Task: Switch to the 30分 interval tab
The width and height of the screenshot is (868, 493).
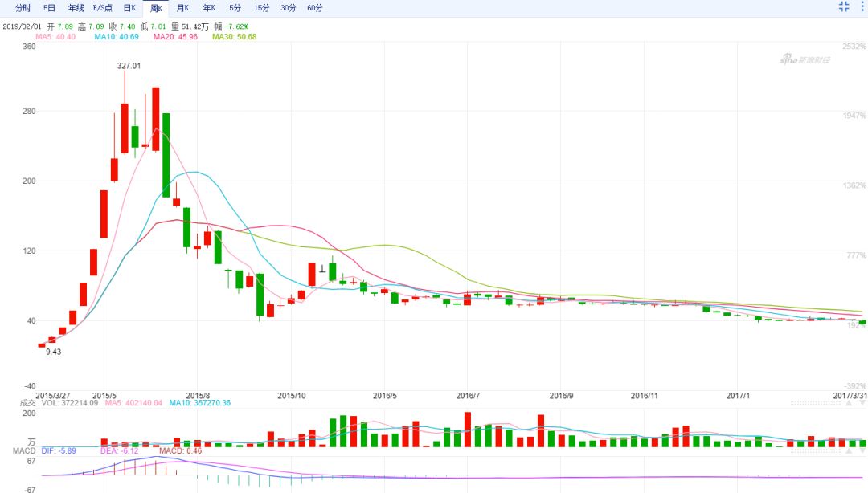Action: [288, 8]
